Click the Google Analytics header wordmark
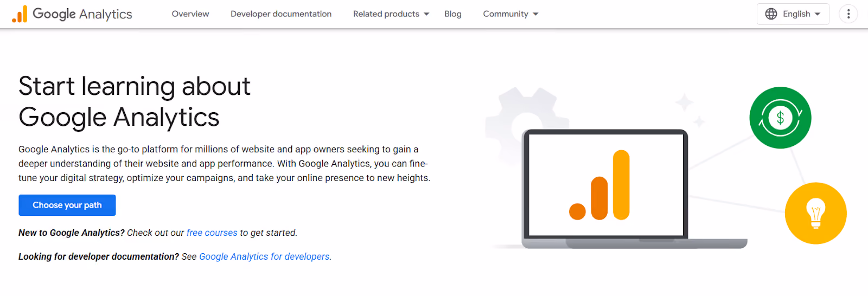Image resolution: width=868 pixels, height=296 pixels. 82,14
